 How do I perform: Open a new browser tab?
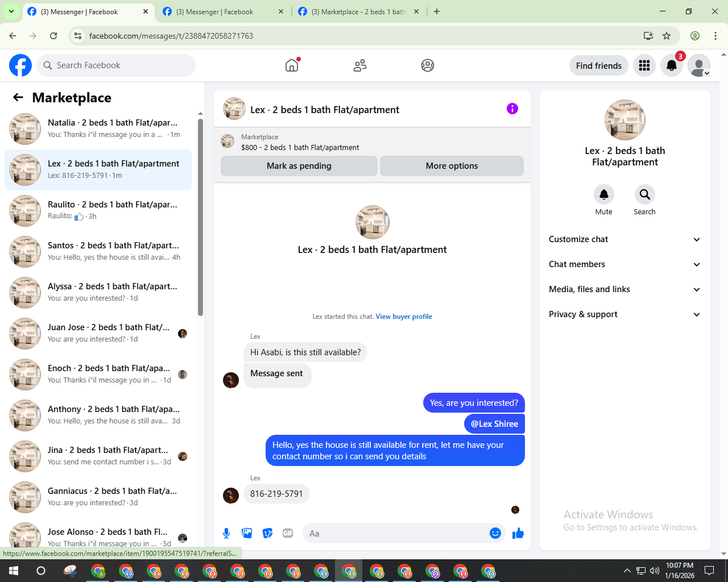[x=437, y=11]
